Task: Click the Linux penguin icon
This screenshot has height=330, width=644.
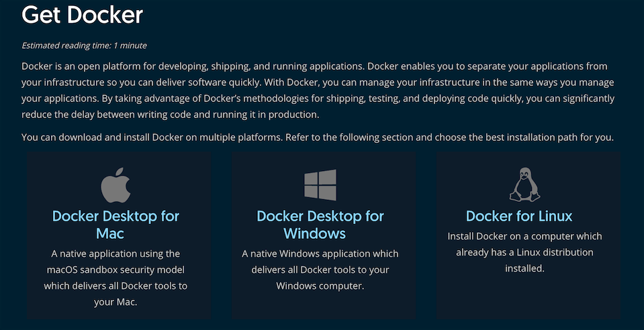Action: tap(524, 184)
